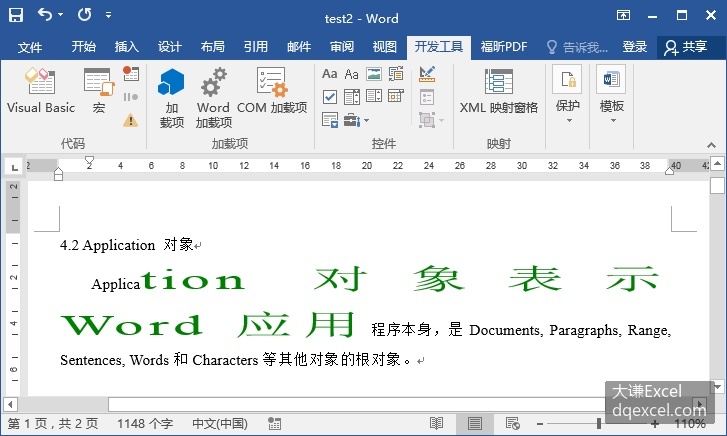Switch to Read Mode view in status bar
This screenshot has height=436, width=727.
[x=436, y=423]
